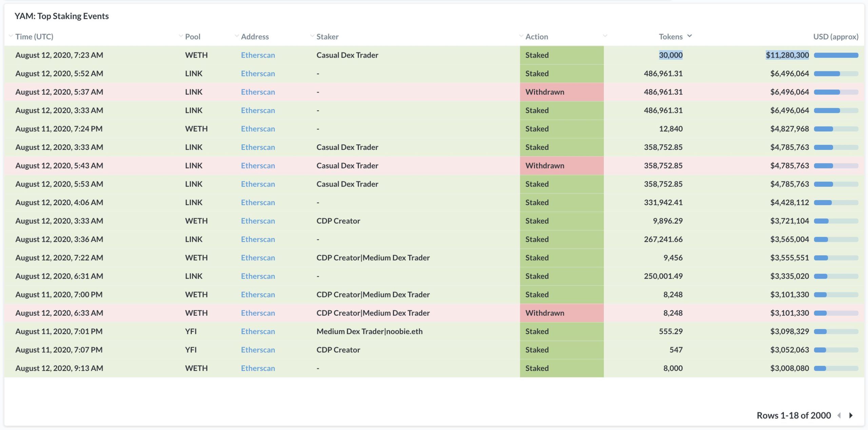868x430 pixels.
Task: Click chevron beside Action header
Action: click(x=521, y=36)
